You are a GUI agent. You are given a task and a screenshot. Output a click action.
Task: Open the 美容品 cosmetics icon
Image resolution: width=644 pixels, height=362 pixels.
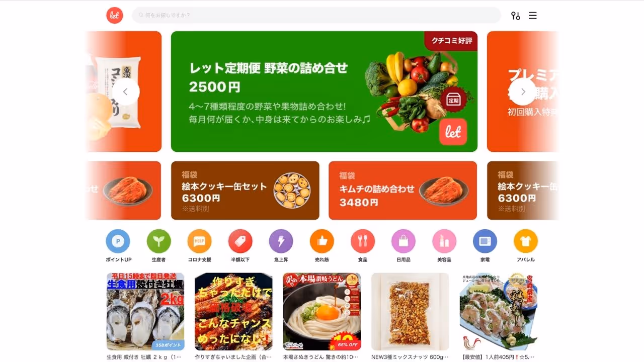point(444,241)
